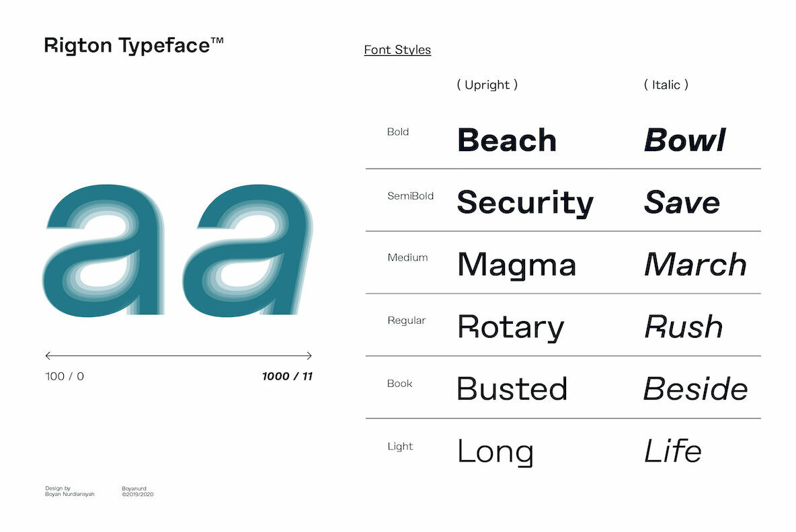Click the Beach bold upright sample
Screen dimensions: 796x532
(507, 140)
